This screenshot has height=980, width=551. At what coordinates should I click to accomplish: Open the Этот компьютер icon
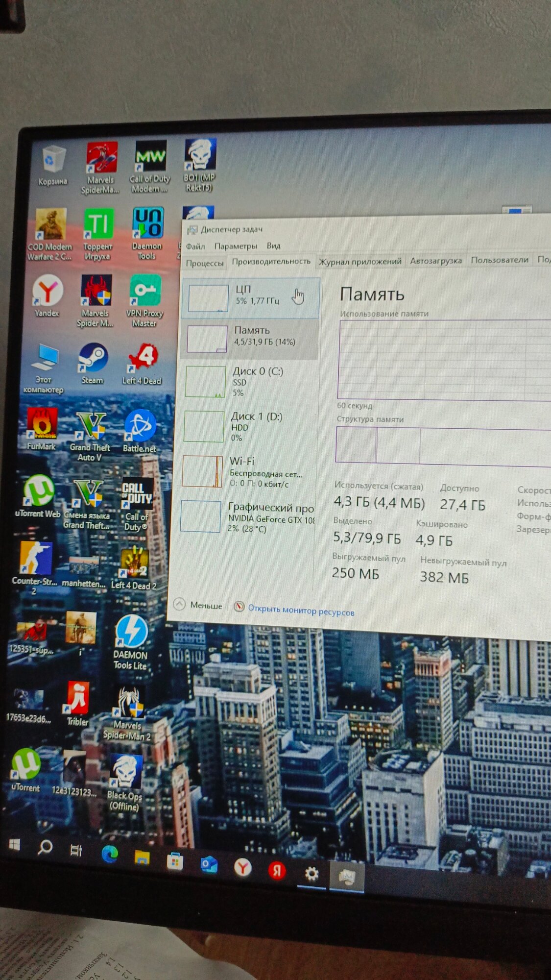click(44, 369)
